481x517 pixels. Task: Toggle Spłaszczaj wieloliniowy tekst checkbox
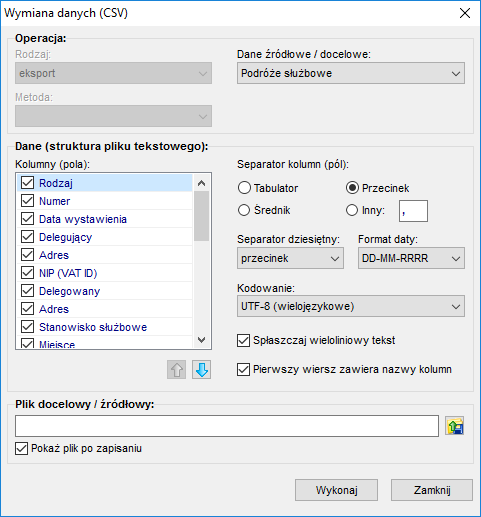coord(243,341)
